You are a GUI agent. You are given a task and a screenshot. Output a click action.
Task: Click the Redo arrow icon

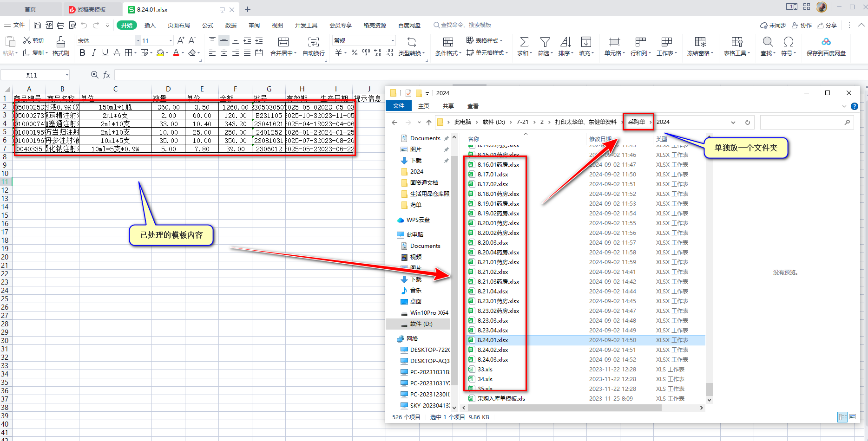96,25
